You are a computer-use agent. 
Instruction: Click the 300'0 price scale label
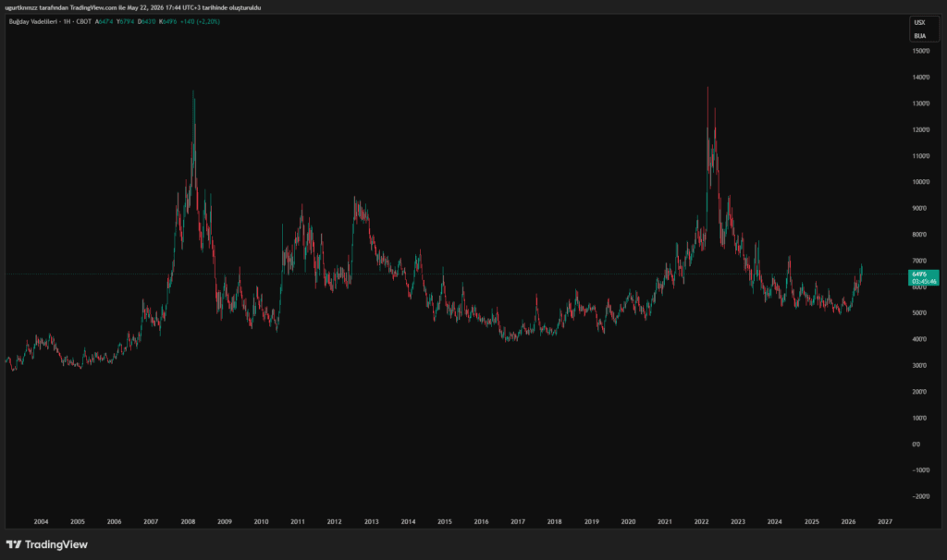(919, 366)
